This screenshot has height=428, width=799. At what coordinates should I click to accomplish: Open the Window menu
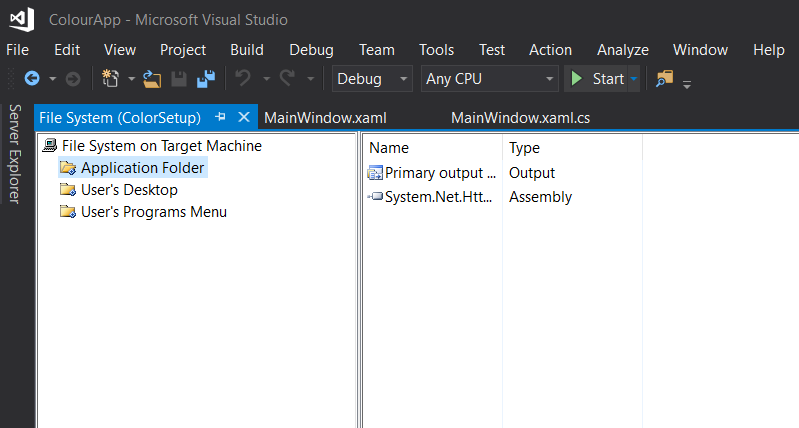click(x=700, y=50)
